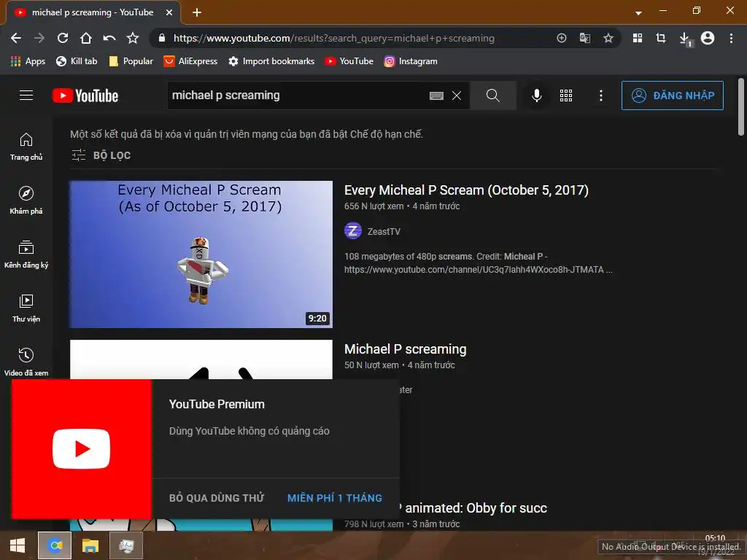Open the downloads icon in toolbar
This screenshot has width=747, height=560.
point(684,39)
